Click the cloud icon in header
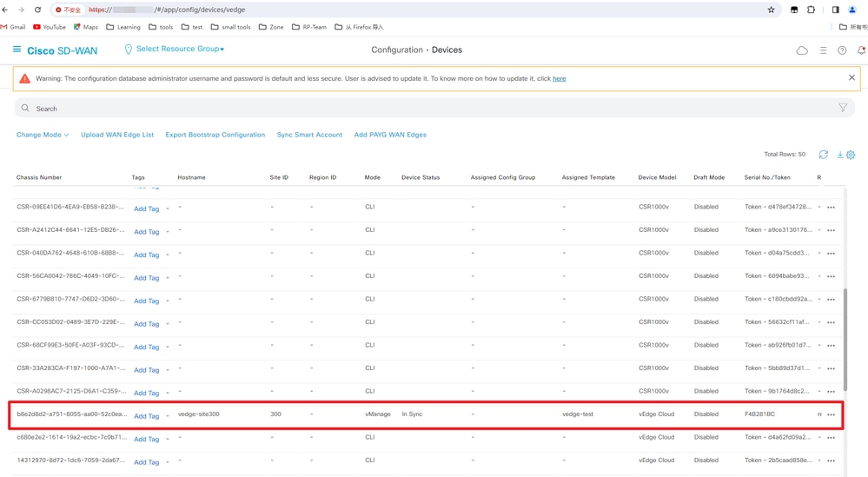Image resolution: width=868 pixels, height=477 pixels. (802, 50)
